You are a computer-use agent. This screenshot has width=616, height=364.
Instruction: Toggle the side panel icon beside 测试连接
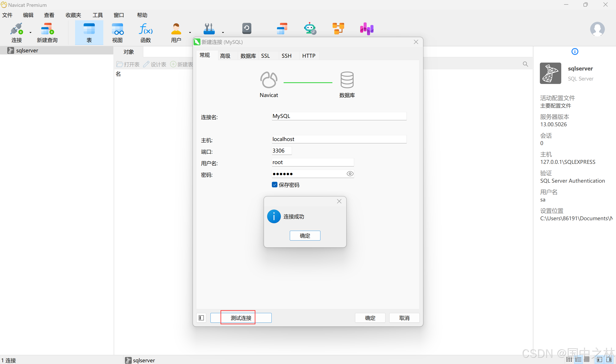201,318
